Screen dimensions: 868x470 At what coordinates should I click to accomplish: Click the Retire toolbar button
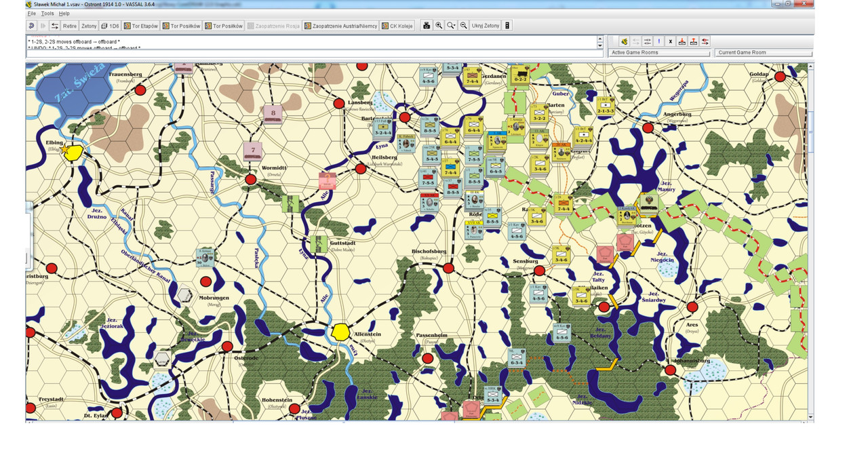[x=70, y=26]
